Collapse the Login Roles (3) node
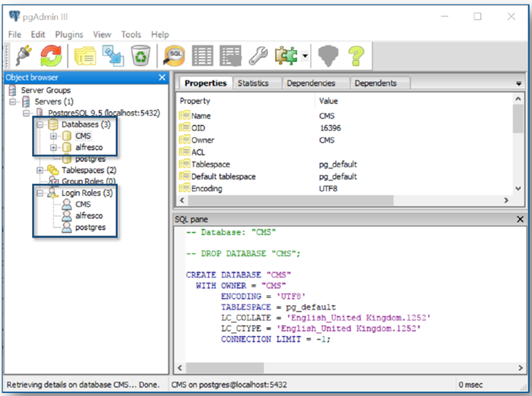This screenshot has width=532, height=396. 40,193
